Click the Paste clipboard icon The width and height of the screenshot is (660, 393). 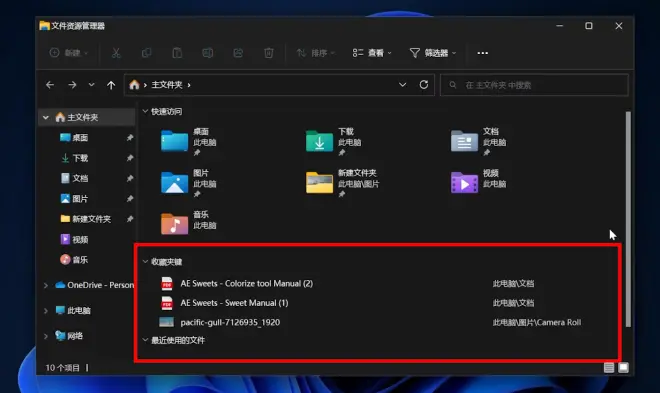tap(177, 53)
